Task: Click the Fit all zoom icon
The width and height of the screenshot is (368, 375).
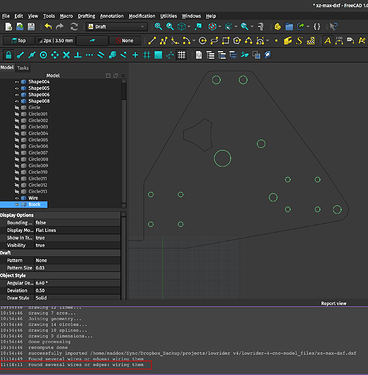Action: pyautogui.click(x=158, y=27)
